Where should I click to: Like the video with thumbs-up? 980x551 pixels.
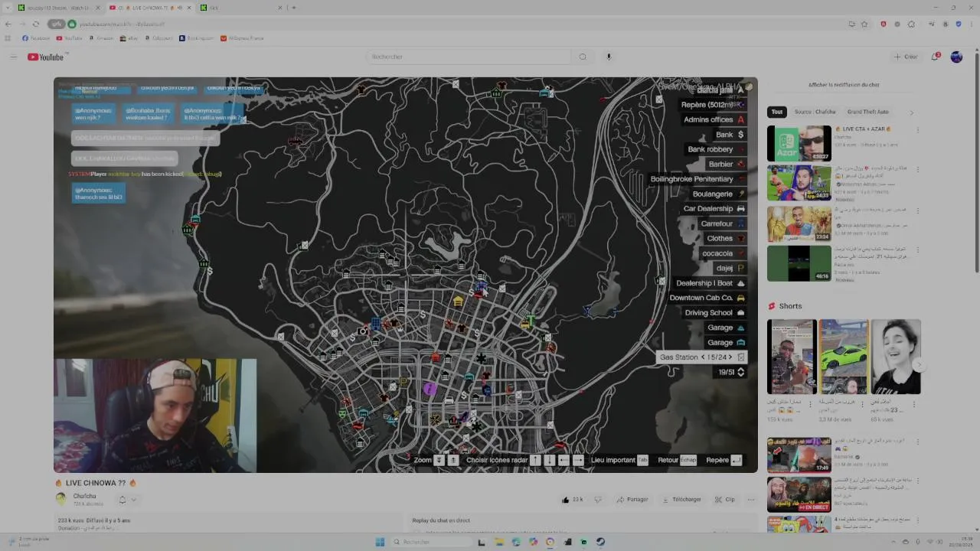tap(573, 500)
